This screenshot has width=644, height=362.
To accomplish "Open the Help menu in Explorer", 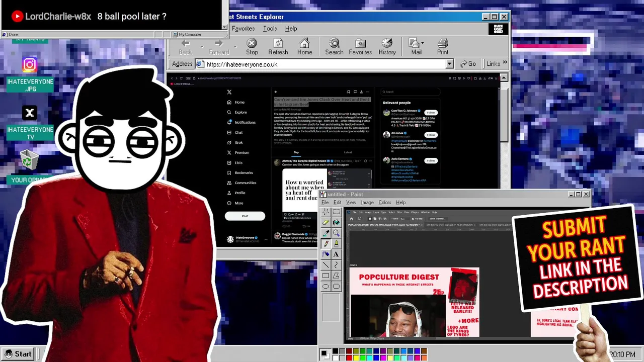I will 291,29.
